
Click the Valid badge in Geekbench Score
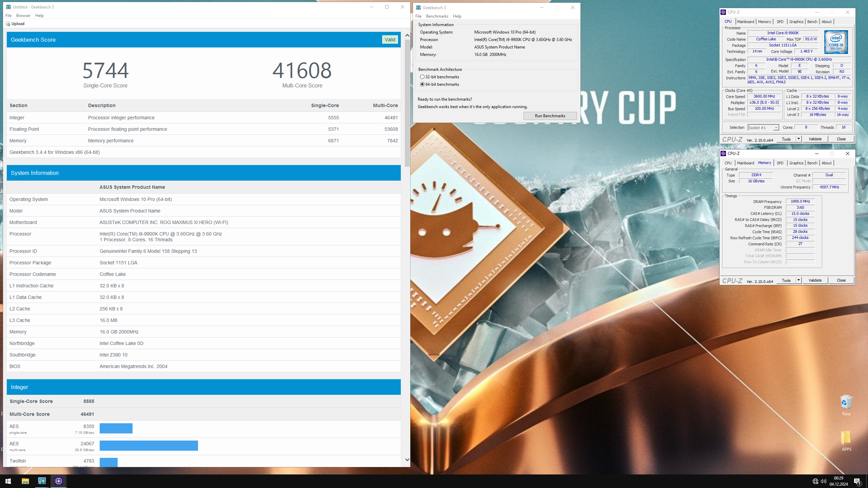click(390, 40)
